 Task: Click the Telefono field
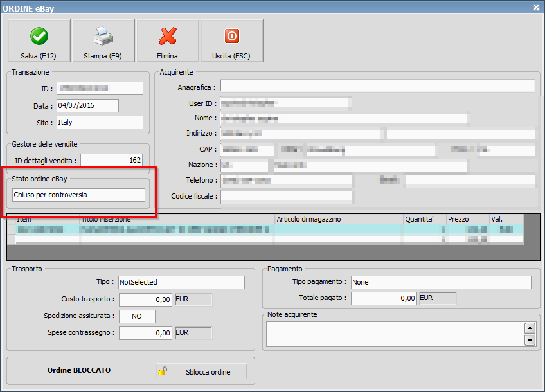[x=286, y=181]
